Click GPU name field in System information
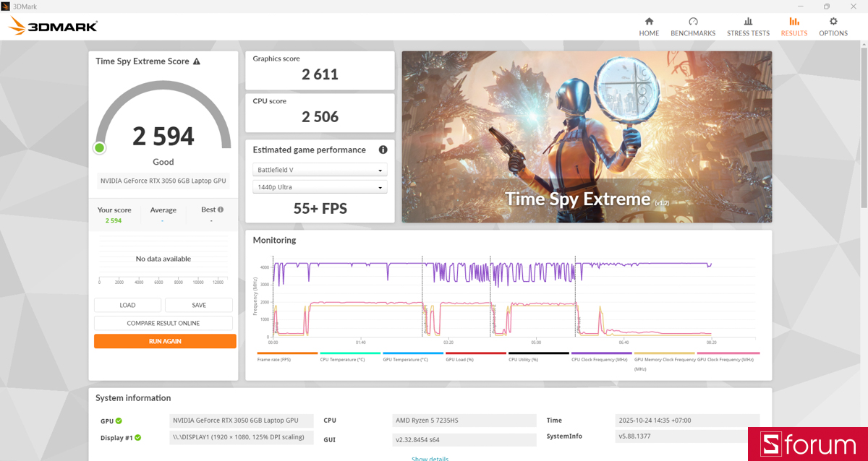This screenshot has height=461, width=868. click(x=242, y=421)
